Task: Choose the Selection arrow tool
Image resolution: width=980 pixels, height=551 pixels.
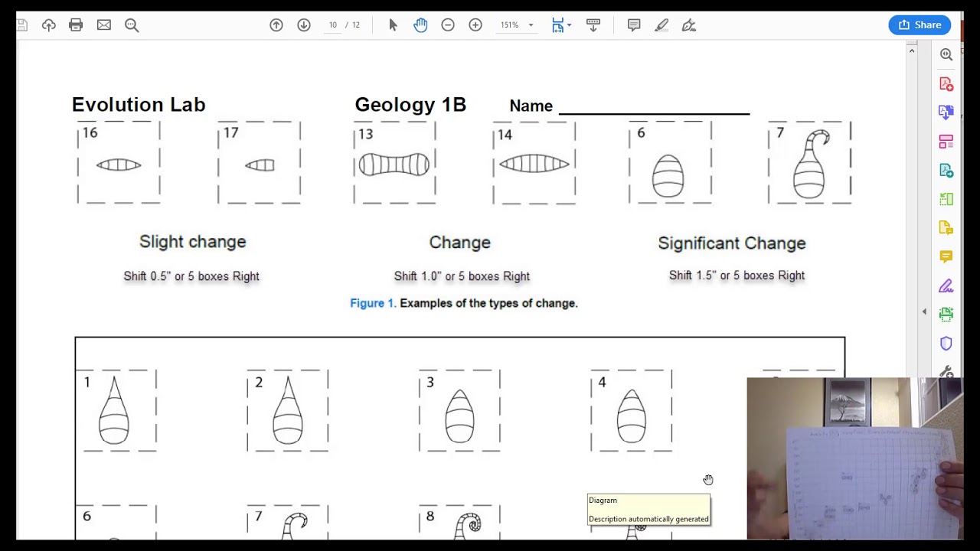Action: click(393, 25)
